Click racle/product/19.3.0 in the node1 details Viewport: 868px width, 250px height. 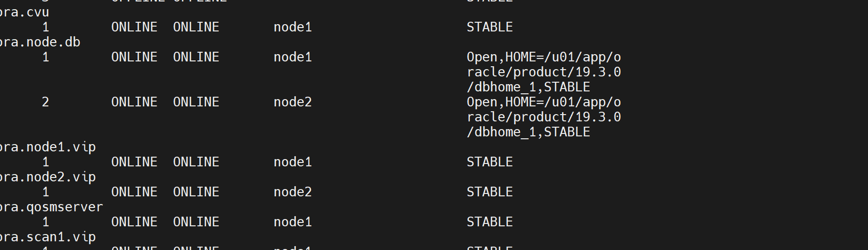click(x=543, y=72)
